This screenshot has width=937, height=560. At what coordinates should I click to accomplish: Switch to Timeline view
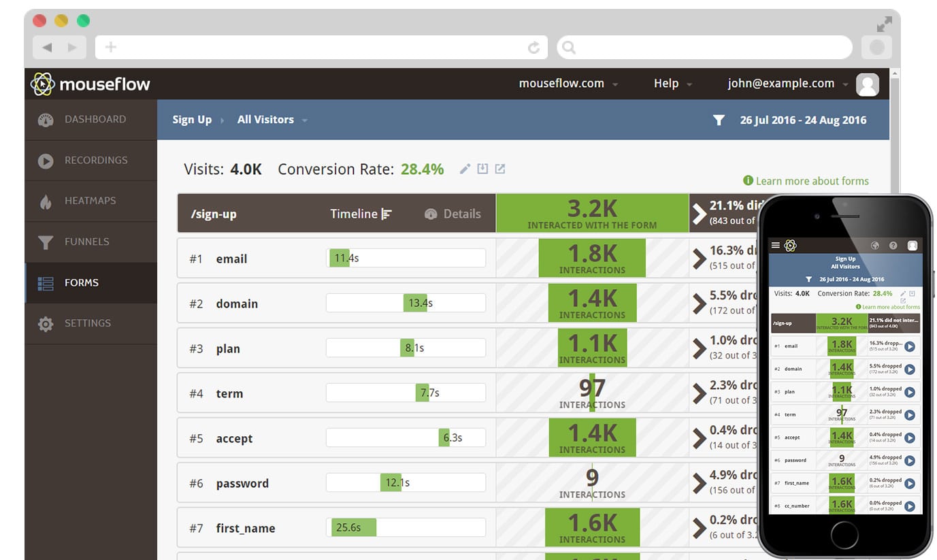tap(361, 214)
